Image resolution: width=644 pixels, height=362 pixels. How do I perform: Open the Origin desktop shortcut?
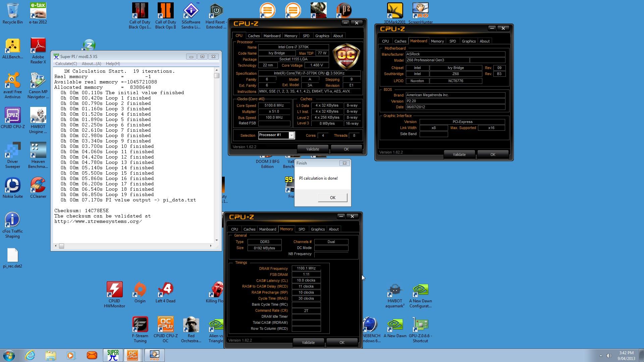[140, 292]
